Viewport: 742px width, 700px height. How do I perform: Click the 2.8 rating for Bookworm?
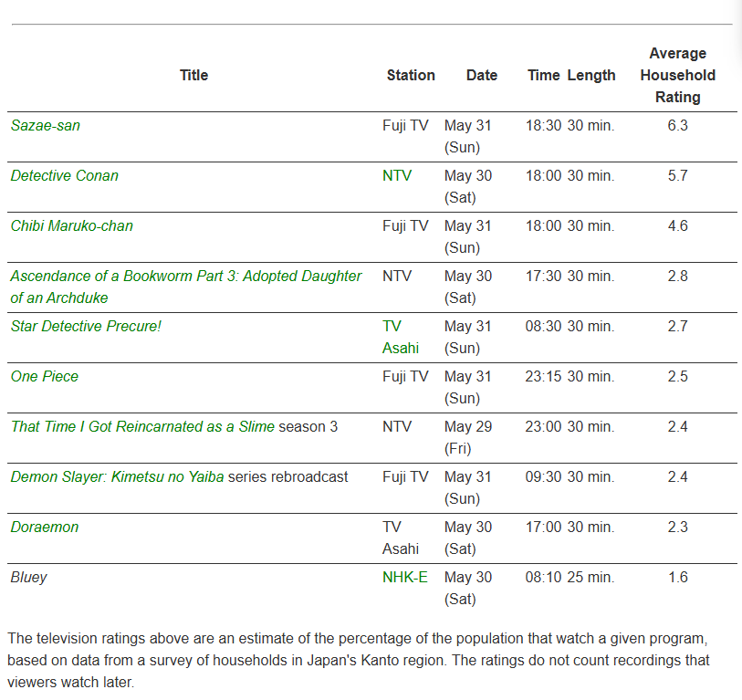click(x=677, y=276)
